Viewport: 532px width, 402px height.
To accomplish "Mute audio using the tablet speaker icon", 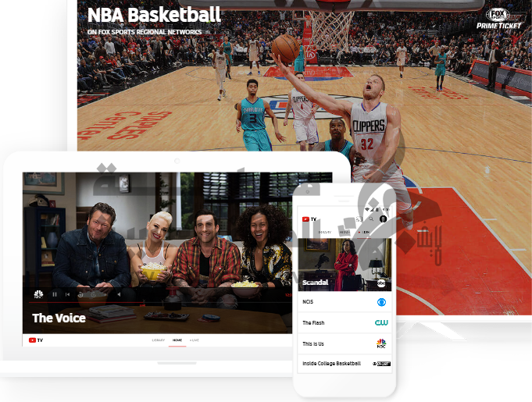I will click(x=119, y=294).
